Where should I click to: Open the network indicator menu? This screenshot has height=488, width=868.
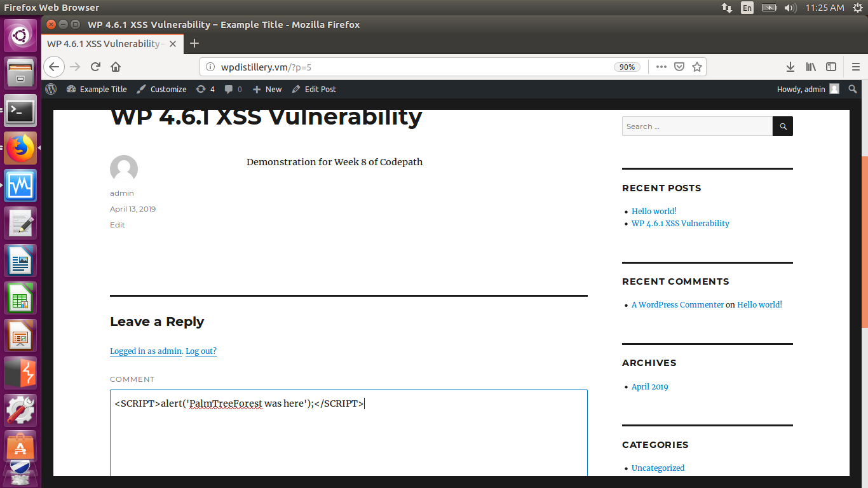726,8
